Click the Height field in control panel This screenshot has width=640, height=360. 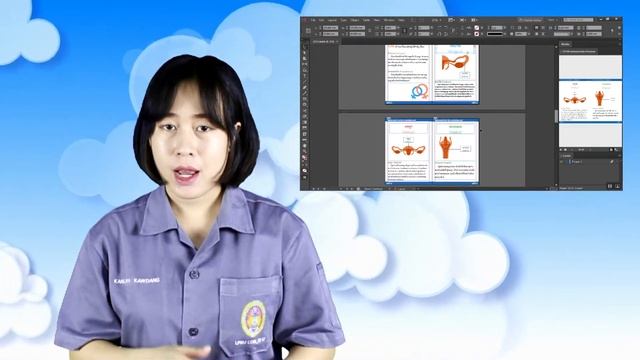tap(357, 34)
